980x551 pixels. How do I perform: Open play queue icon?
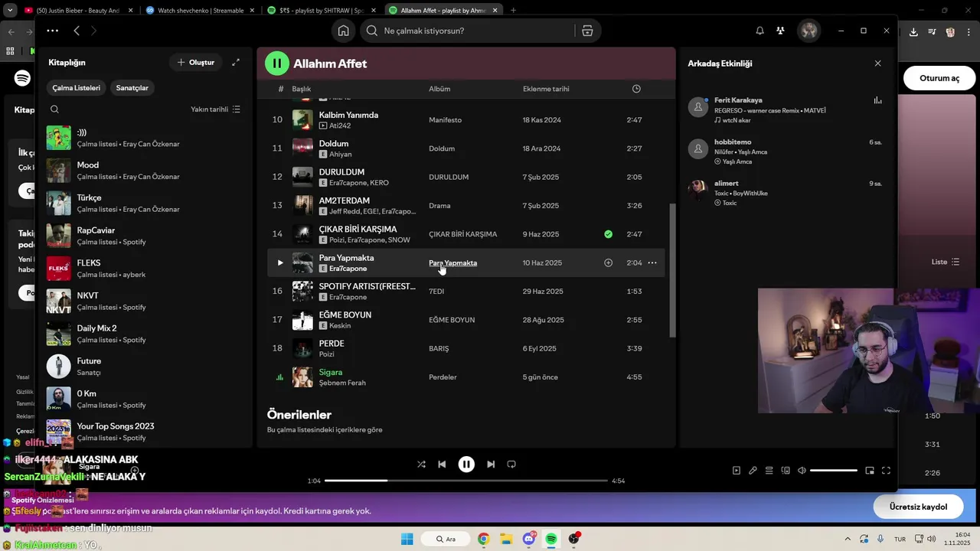coord(769,471)
